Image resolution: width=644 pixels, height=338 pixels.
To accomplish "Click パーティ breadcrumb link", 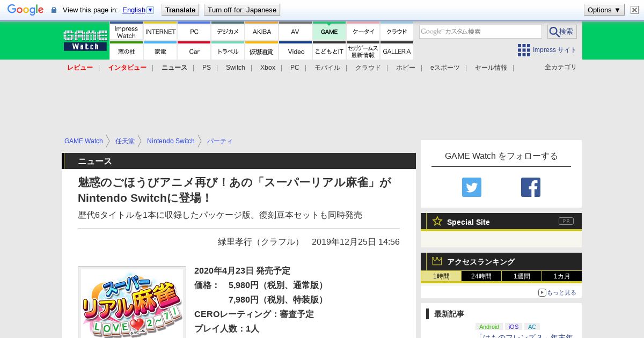I will pos(220,141).
